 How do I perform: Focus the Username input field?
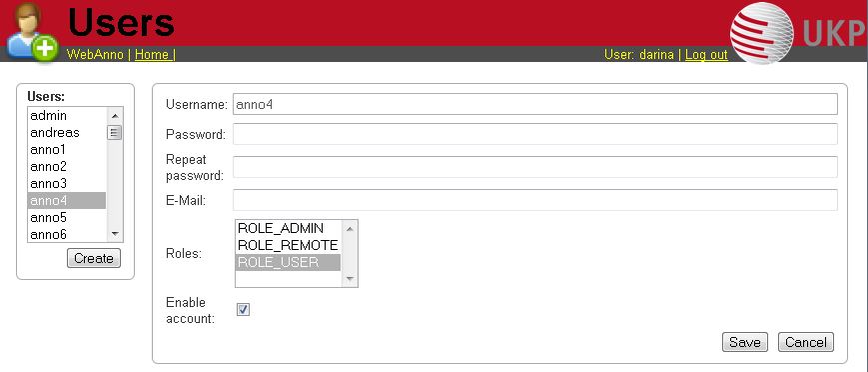pos(534,104)
